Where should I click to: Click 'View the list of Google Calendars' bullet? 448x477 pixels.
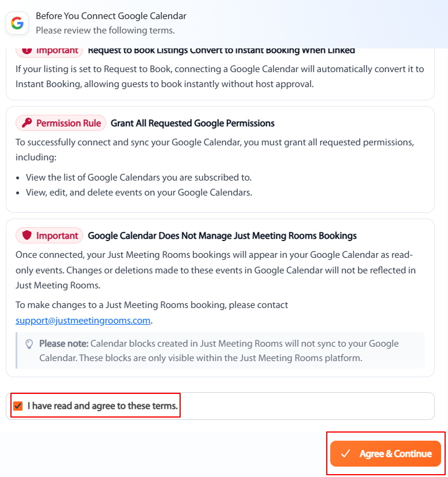139,177
